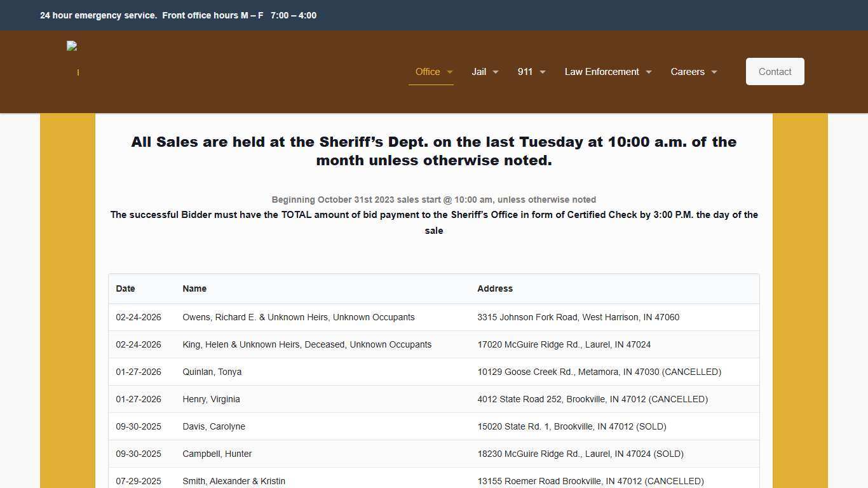Viewport: 868px width, 488px height.
Task: Click the Owens, Richard E. address
Action: [578, 317]
